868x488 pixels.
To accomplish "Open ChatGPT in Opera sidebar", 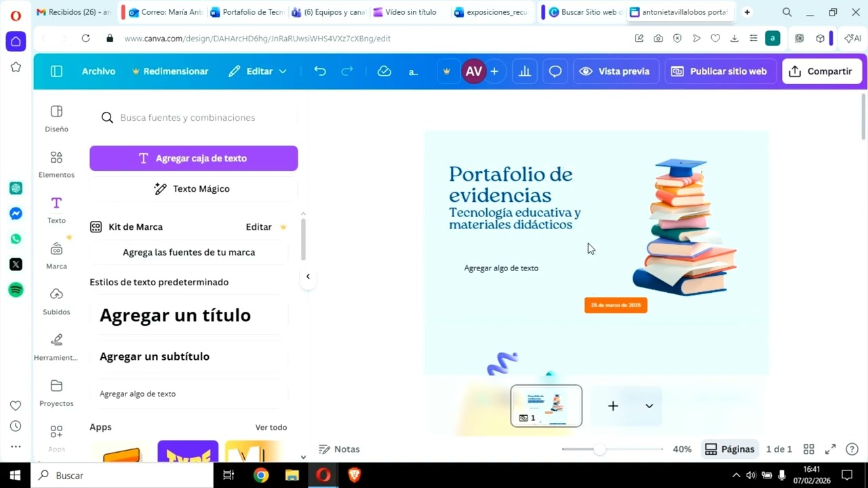I will tap(16, 188).
